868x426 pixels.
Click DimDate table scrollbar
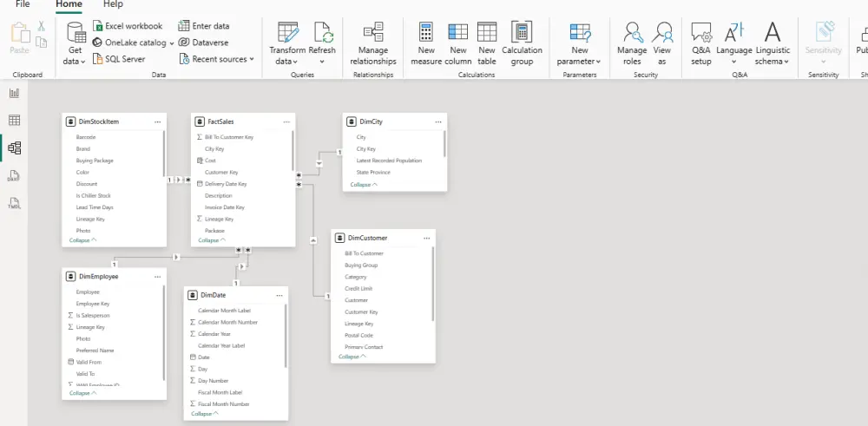[x=286, y=336]
